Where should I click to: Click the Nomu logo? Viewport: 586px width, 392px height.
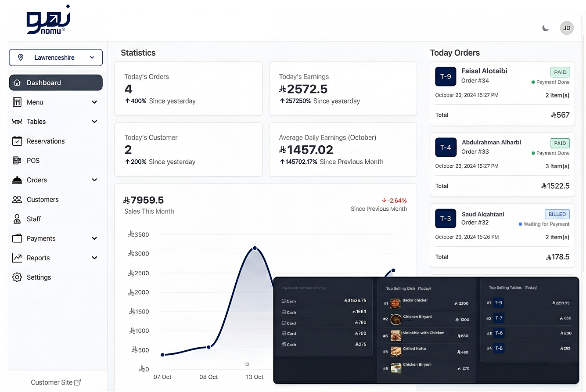[48, 20]
